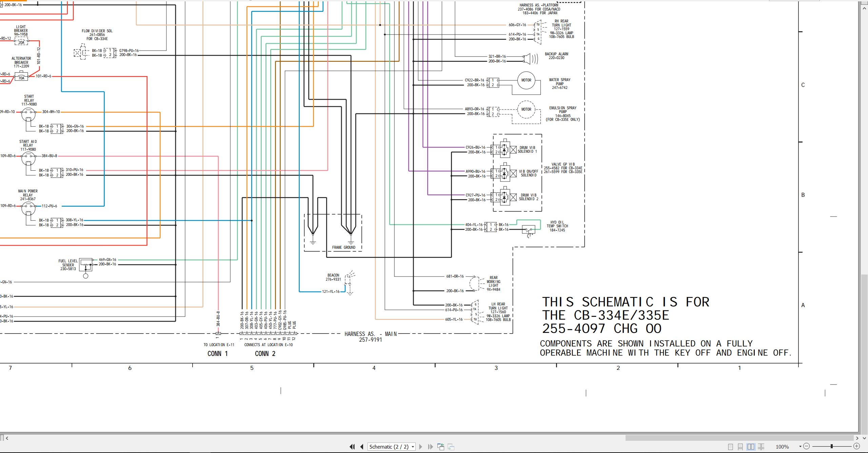Click the ALTERNATOR BREAKER label
Viewport: 868px width, 453px height.
[x=21, y=60]
